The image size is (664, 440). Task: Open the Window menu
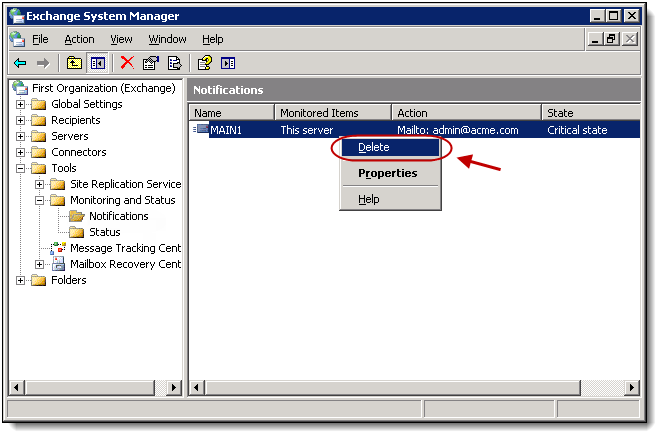(x=167, y=39)
